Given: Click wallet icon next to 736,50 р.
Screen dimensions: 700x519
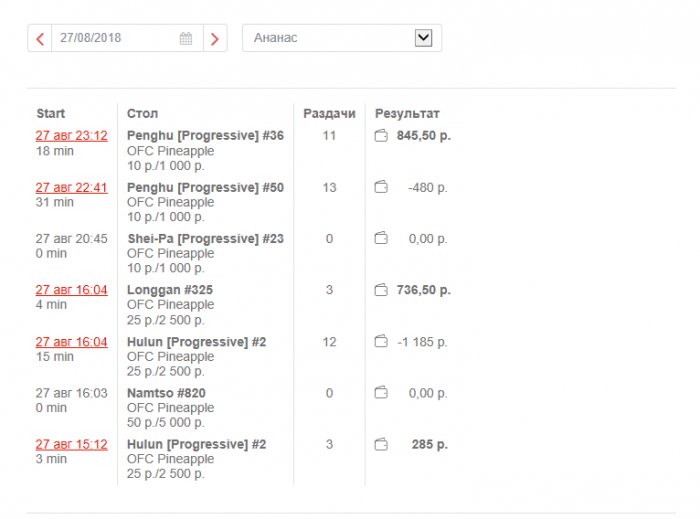Looking at the screenshot, I should tap(381, 290).
